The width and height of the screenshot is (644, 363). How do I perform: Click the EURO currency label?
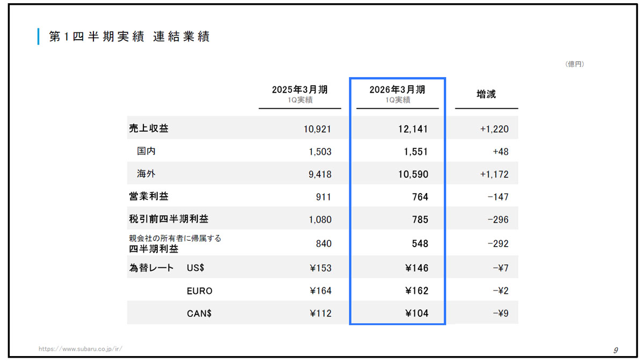(200, 291)
